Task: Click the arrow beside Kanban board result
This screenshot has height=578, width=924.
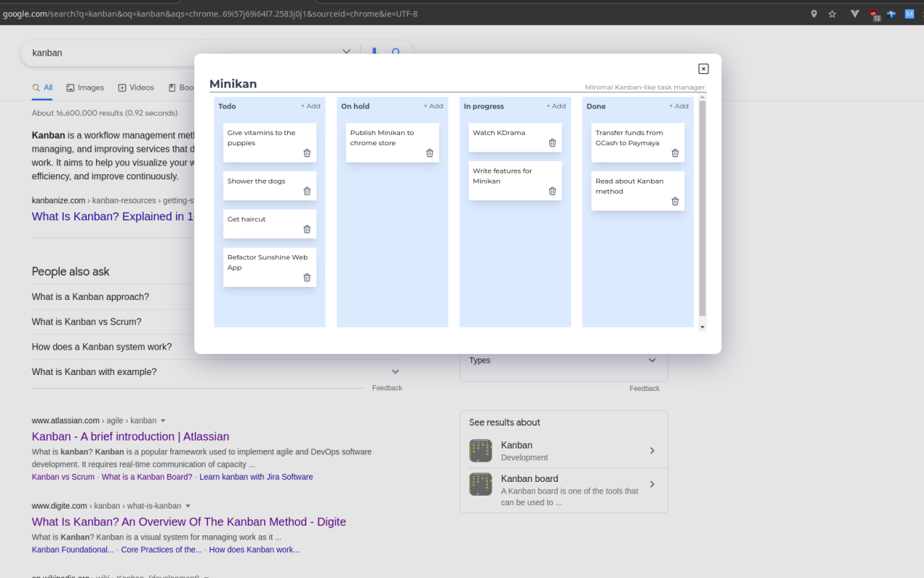Action: (652, 484)
